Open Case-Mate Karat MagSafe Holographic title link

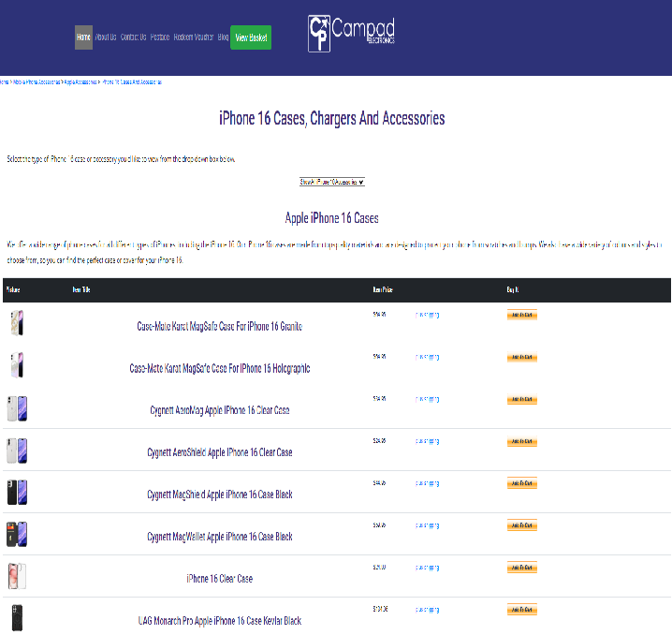219,368
